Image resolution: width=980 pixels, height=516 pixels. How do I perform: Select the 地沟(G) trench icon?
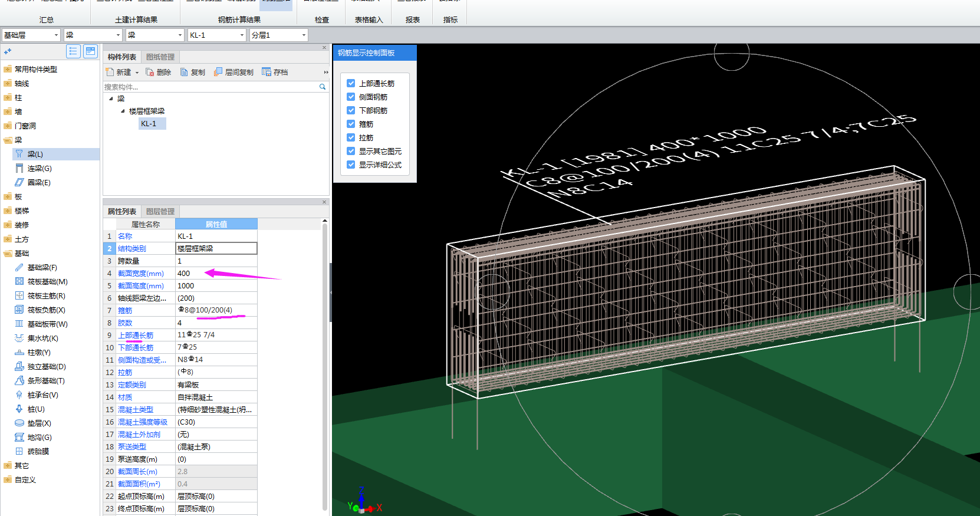click(19, 437)
